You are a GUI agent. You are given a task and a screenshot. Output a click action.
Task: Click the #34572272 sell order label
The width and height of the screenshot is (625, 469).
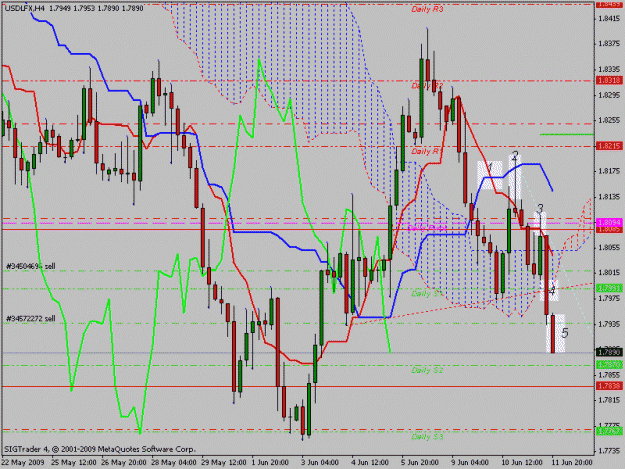(31, 319)
